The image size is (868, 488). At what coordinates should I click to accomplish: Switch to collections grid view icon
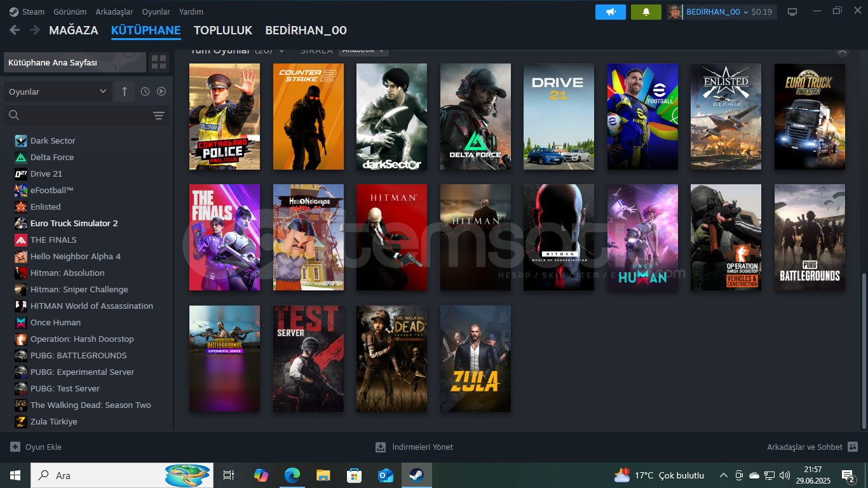[159, 62]
